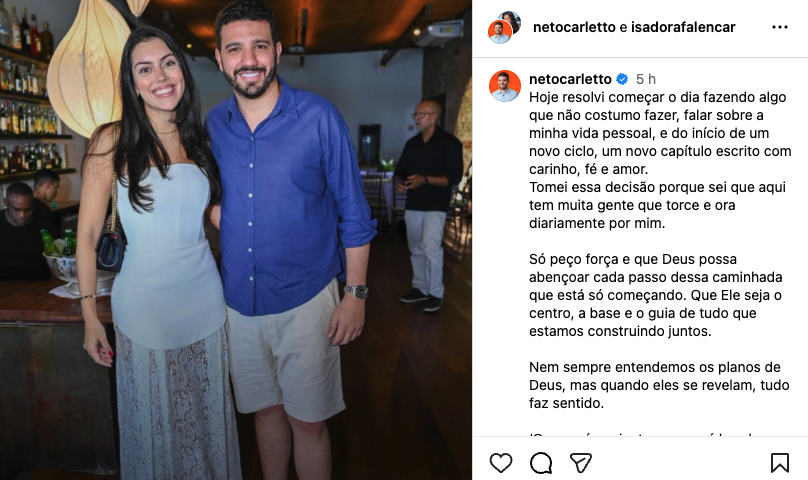Click the blue verified badge beside netocarletto
The height and width of the screenshot is (480, 808).
click(622, 79)
